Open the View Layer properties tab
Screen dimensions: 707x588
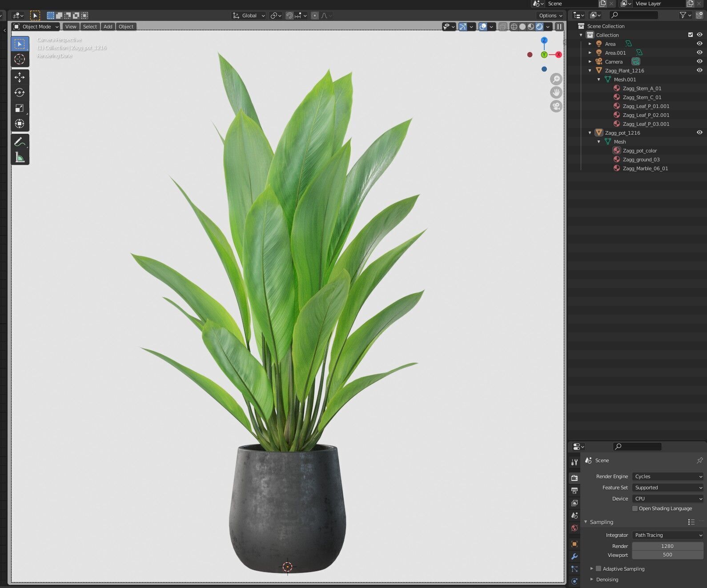click(x=574, y=503)
